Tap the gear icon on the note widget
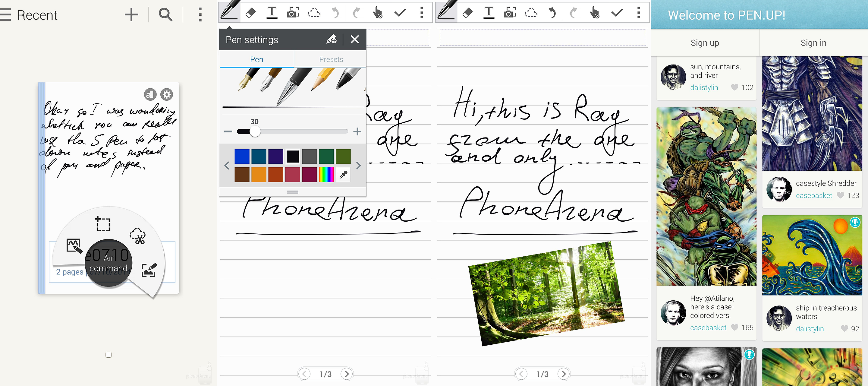Screen dimensions: 868x386 coord(166,94)
